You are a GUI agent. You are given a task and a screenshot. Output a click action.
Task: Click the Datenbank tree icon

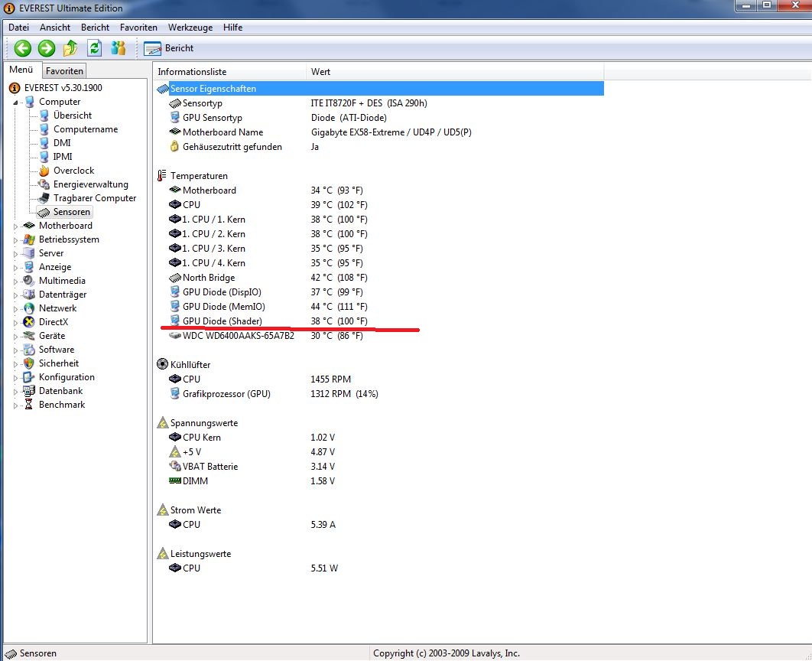tap(29, 391)
